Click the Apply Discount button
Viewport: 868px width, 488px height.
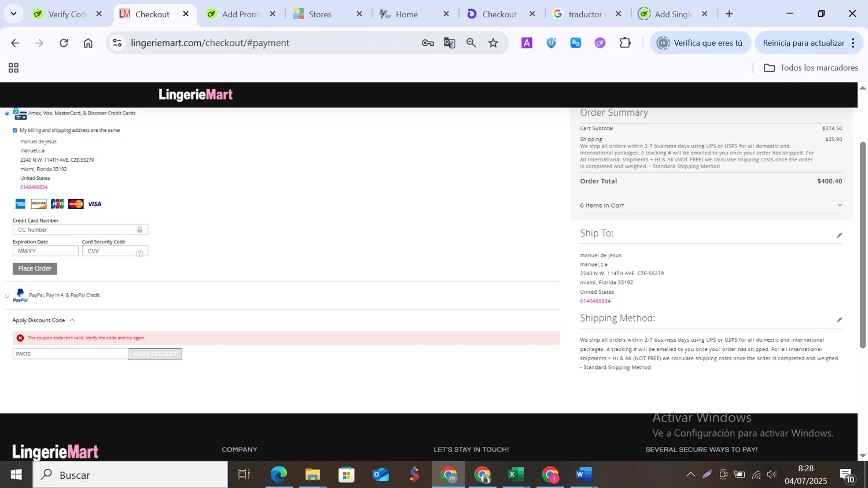(155, 354)
